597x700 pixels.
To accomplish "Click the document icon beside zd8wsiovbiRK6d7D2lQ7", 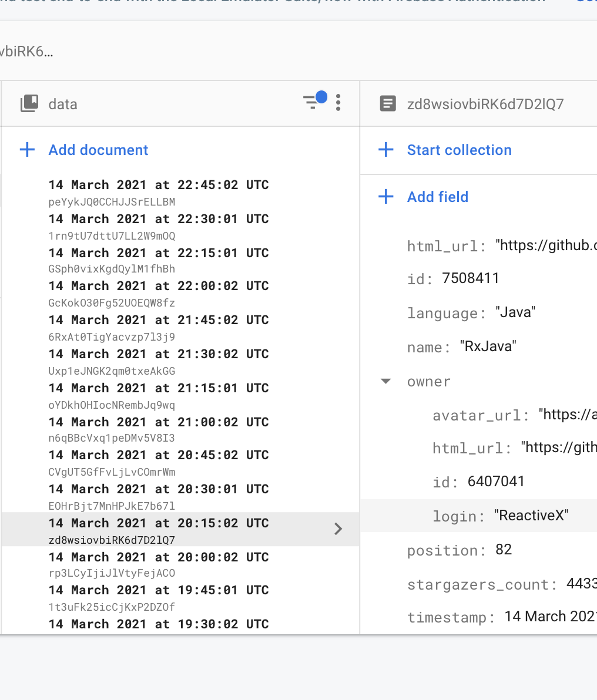I will (x=387, y=103).
